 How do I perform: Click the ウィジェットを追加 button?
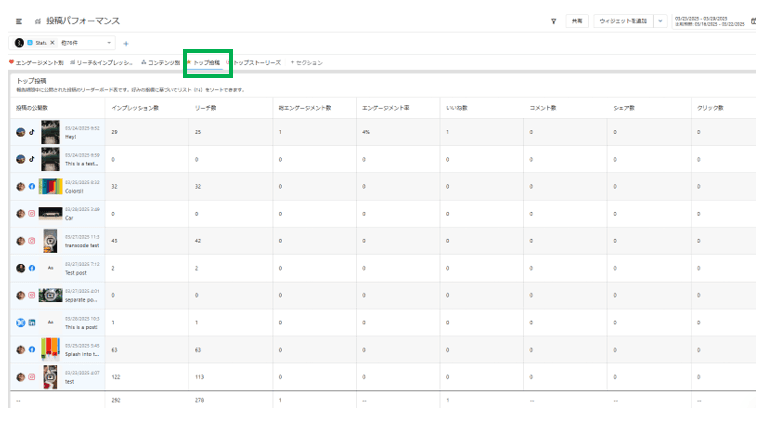(622, 20)
